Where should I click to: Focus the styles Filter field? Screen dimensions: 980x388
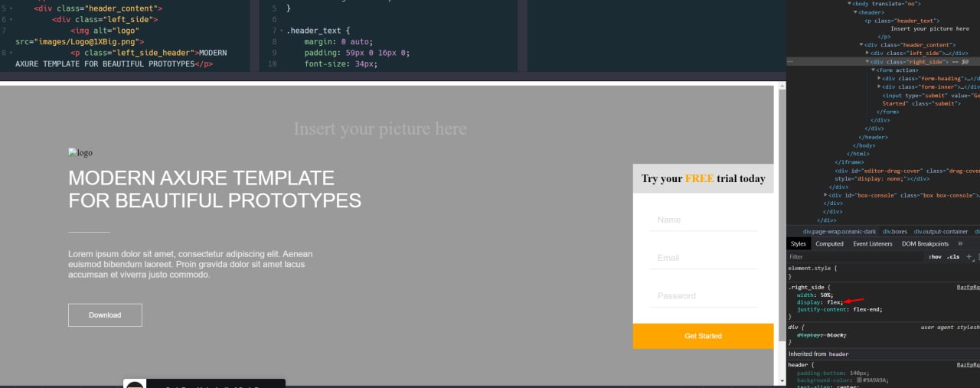coord(854,257)
